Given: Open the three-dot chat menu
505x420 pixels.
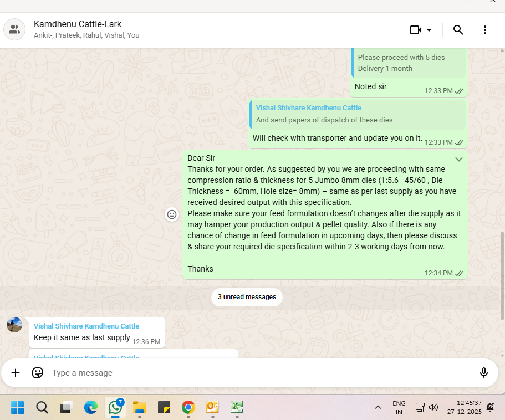Looking at the screenshot, I should 485,30.
